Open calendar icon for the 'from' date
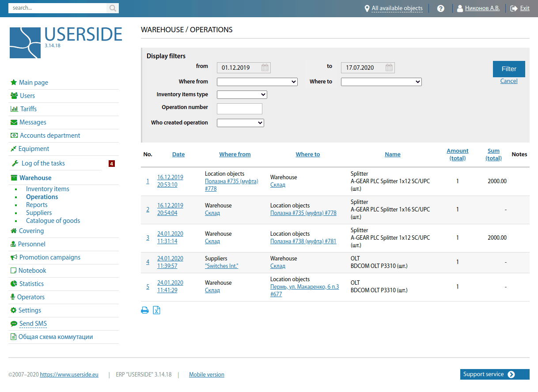 [x=265, y=68]
